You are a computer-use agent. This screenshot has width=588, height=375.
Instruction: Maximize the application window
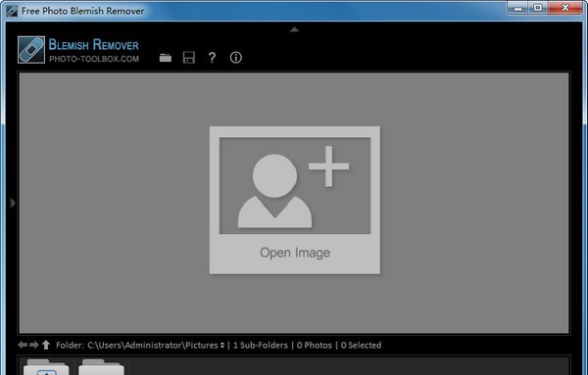click(538, 8)
